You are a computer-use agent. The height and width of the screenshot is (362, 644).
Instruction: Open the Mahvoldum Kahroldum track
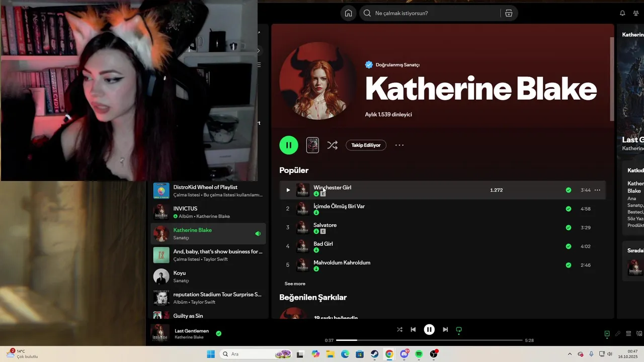(342, 262)
